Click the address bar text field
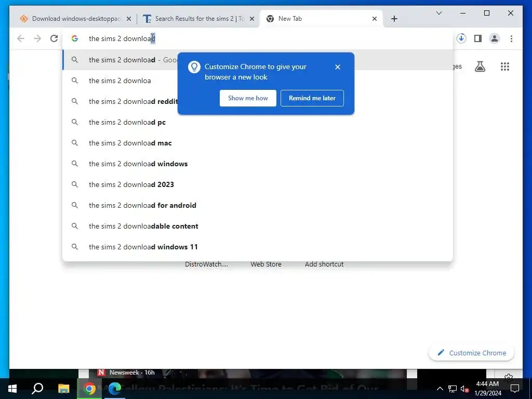This screenshot has width=532, height=399. coord(258,38)
